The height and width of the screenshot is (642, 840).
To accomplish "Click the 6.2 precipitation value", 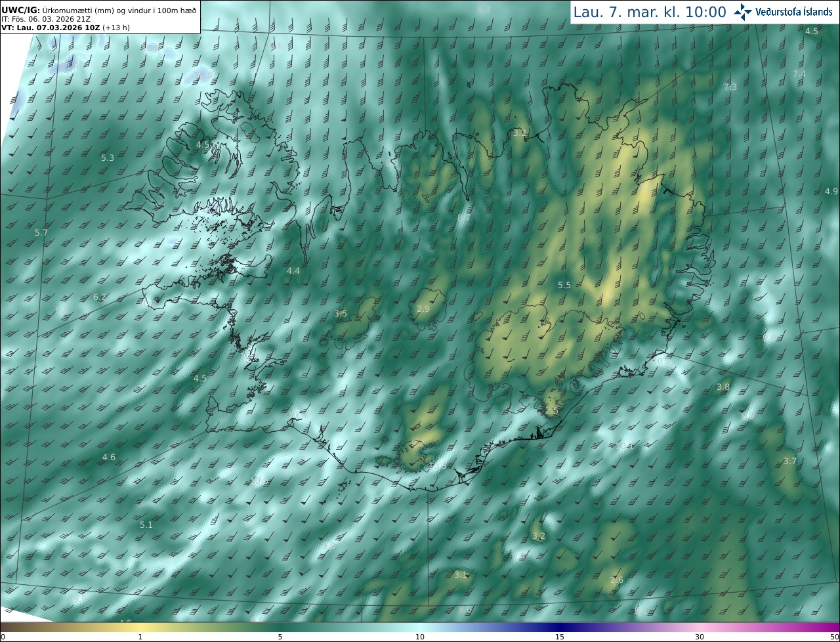I will (x=100, y=297).
